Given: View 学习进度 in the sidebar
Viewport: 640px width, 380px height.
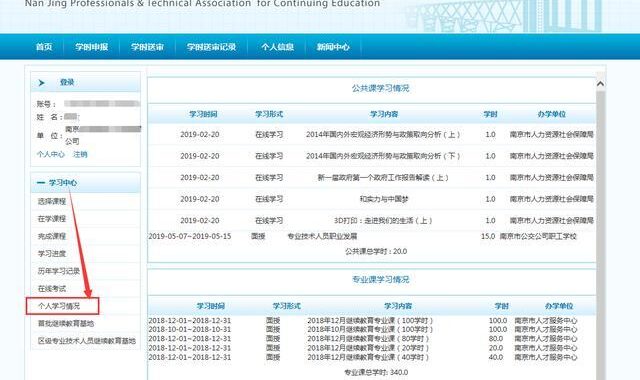Looking at the screenshot, I should [x=52, y=253].
